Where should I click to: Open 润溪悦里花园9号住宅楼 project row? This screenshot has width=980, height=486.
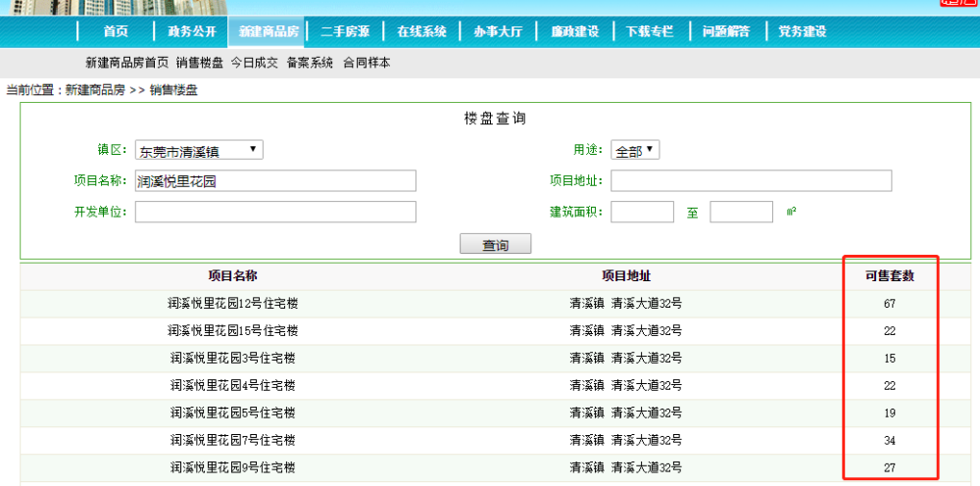point(232,468)
